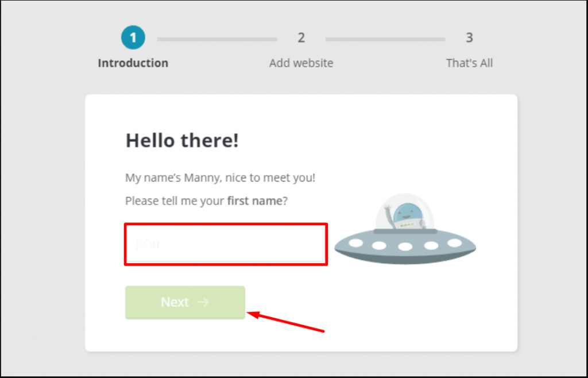Click the middle light on the saucer
The width and height of the screenshot is (588, 378).
pos(405,247)
